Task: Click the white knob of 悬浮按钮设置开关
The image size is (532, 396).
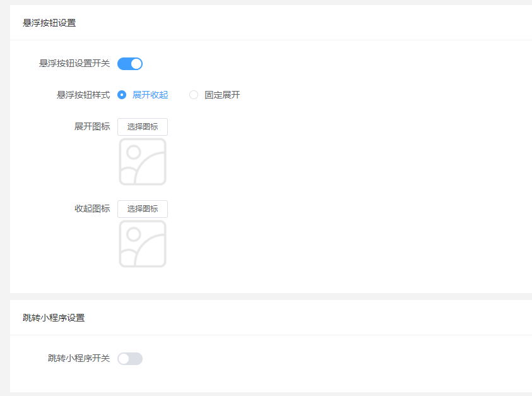Action: coord(136,64)
